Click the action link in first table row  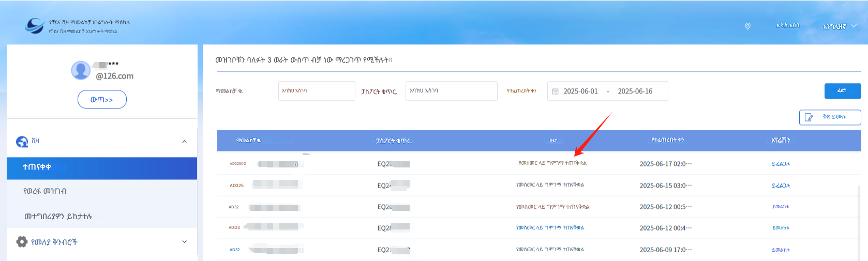(x=781, y=164)
